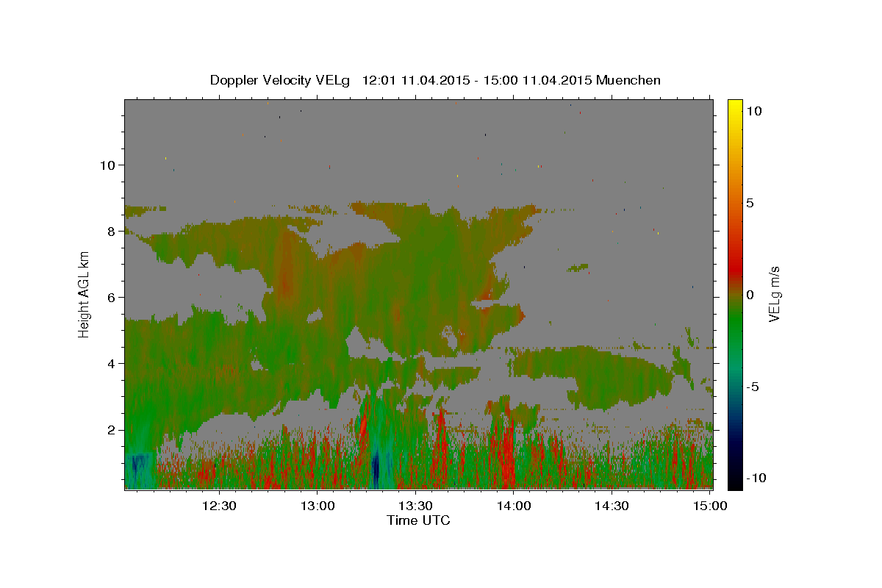The image size is (882, 588).
Task: Click the 'Height AGL km' axis label
Action: click(x=85, y=294)
